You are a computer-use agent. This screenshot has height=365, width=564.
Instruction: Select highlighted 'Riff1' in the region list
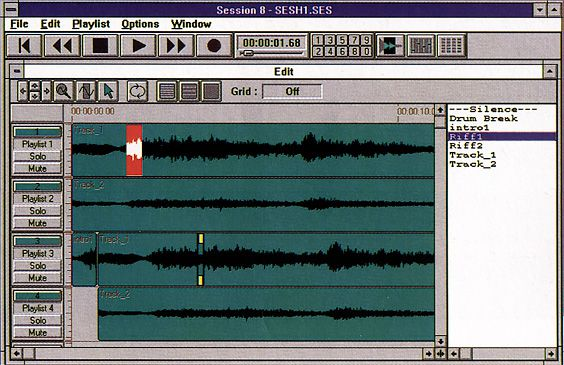(502, 137)
